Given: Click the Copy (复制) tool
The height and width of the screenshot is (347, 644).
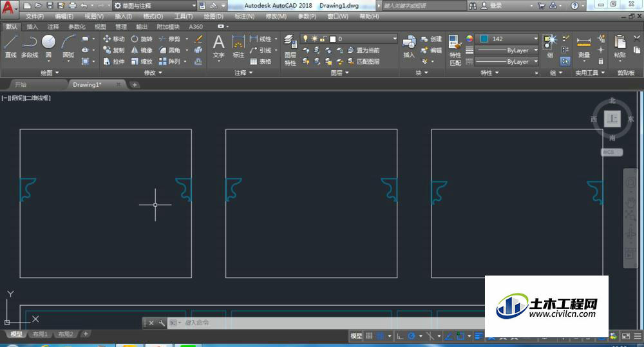Looking at the screenshot, I should (114, 50).
